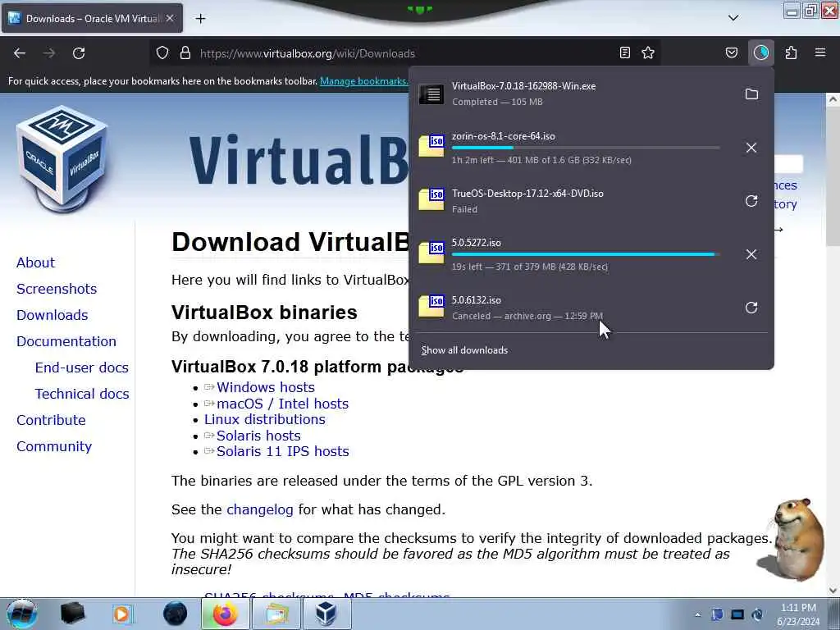Open the tracking protection shield icon
Screen dimensions: 840x630
(162, 53)
